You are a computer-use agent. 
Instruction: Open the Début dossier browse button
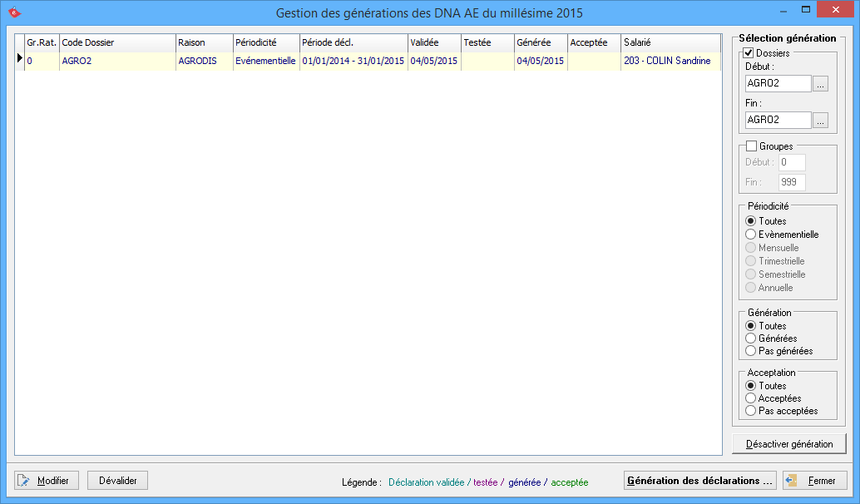tap(820, 84)
